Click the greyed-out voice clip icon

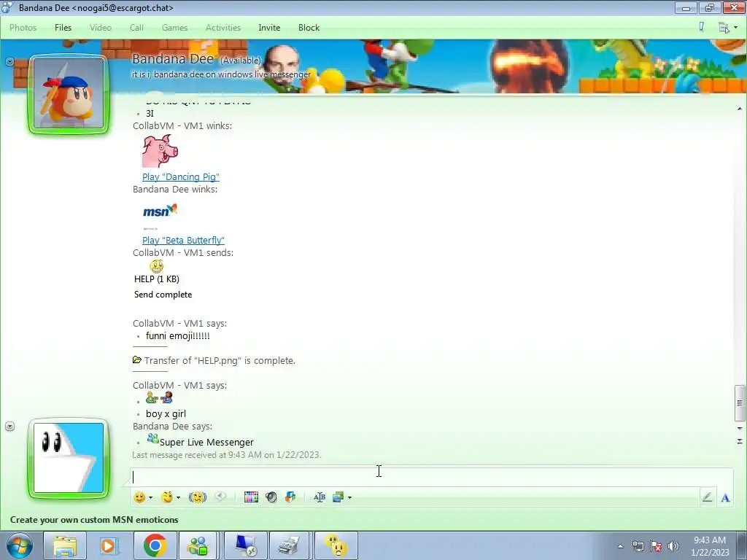pyautogui.click(x=220, y=497)
